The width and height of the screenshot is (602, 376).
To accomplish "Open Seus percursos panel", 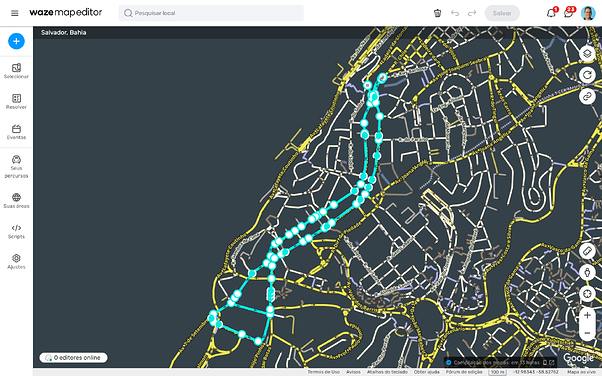I will click(16, 167).
